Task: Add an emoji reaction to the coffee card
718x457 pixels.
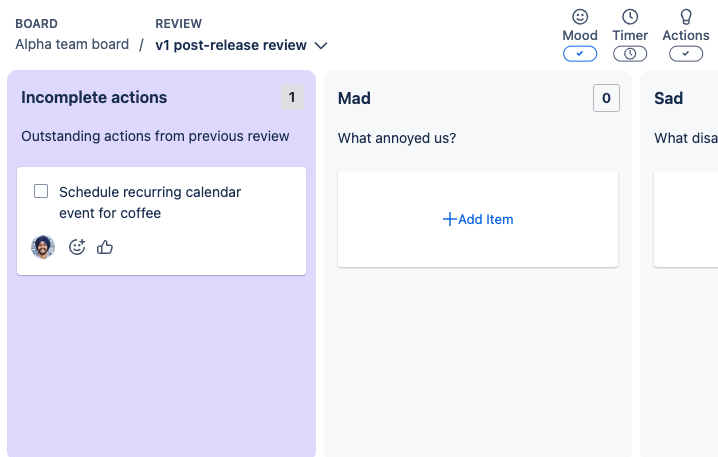Action: pyautogui.click(x=77, y=247)
